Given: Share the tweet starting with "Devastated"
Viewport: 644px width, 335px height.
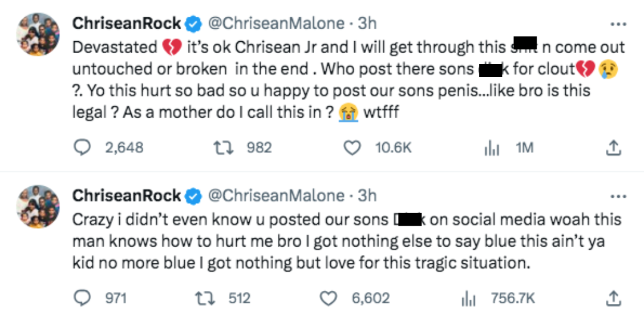Looking at the screenshot, I should (614, 147).
